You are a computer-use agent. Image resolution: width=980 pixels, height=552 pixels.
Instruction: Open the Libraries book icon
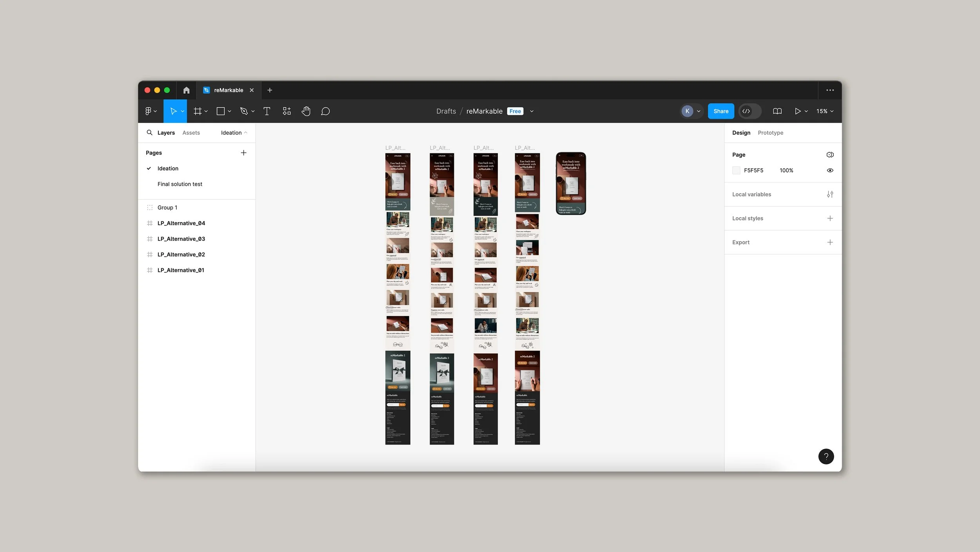(x=777, y=111)
